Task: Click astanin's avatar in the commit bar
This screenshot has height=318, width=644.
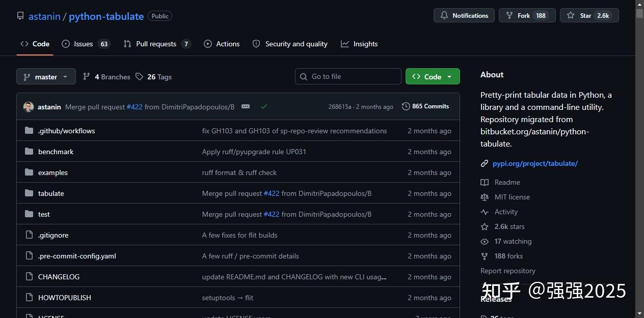Action: (x=29, y=107)
